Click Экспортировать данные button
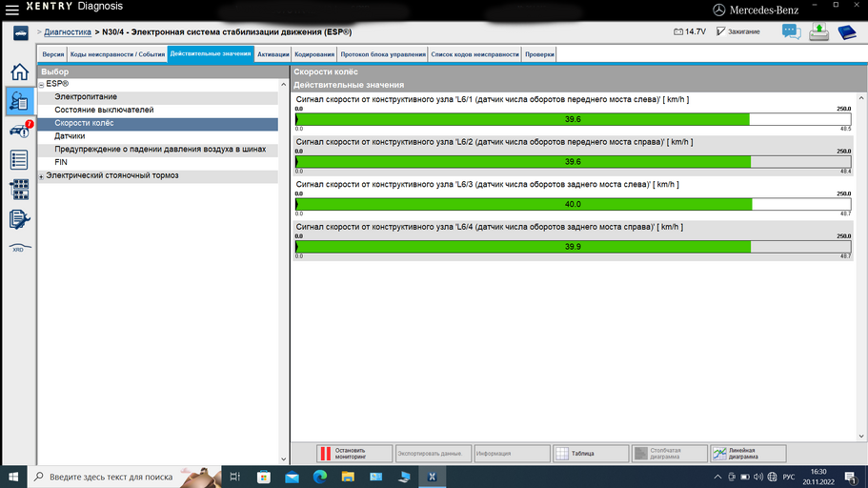 (434, 454)
